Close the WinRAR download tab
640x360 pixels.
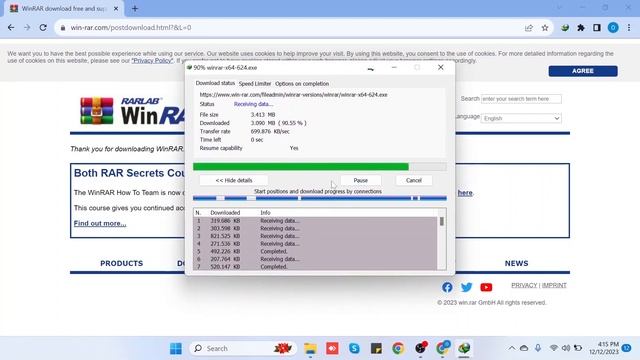pyautogui.click(x=116, y=9)
